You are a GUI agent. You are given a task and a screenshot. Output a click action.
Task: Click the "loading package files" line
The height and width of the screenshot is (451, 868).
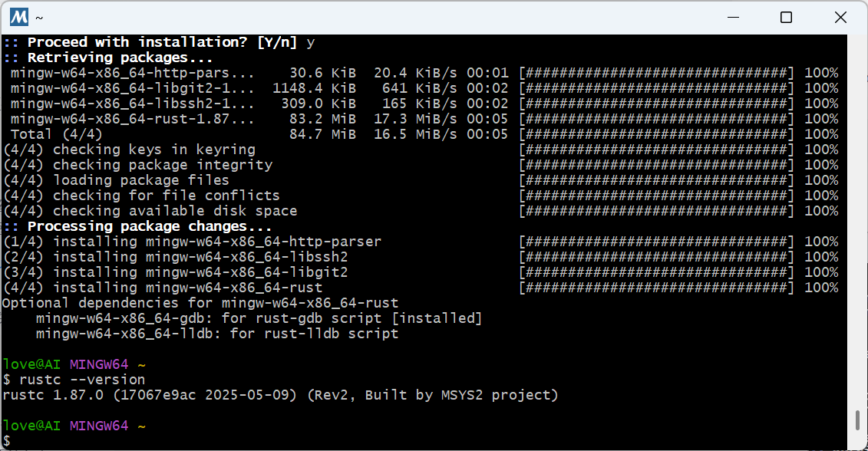coord(116,180)
